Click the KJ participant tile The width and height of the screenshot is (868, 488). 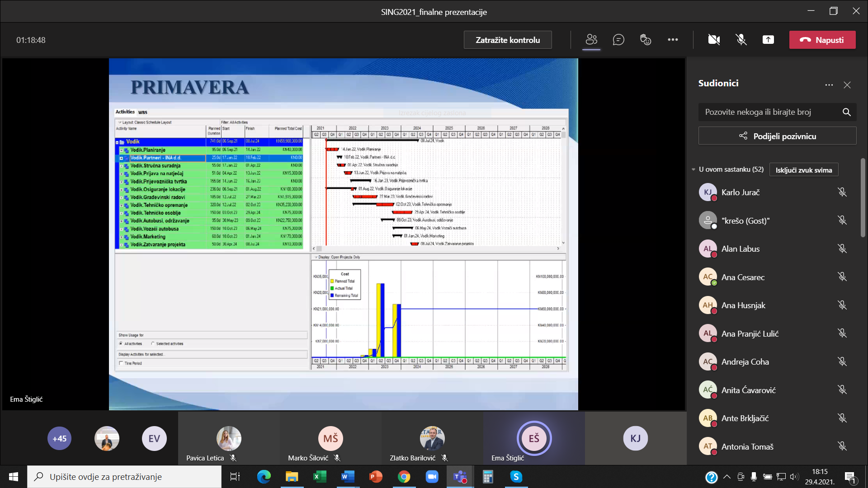(x=636, y=438)
